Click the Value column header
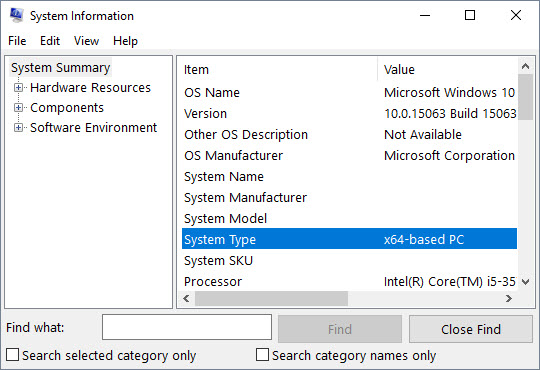540x370 pixels. (448, 70)
